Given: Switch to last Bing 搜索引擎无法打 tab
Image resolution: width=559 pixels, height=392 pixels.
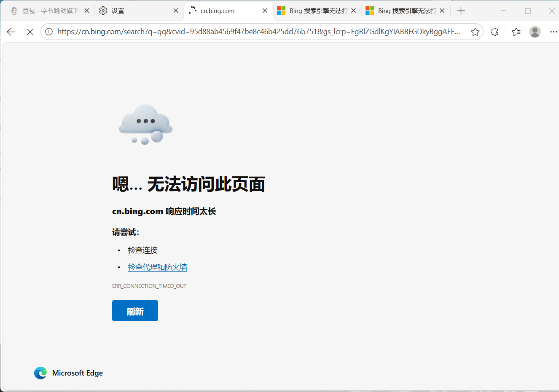Looking at the screenshot, I should [405, 11].
